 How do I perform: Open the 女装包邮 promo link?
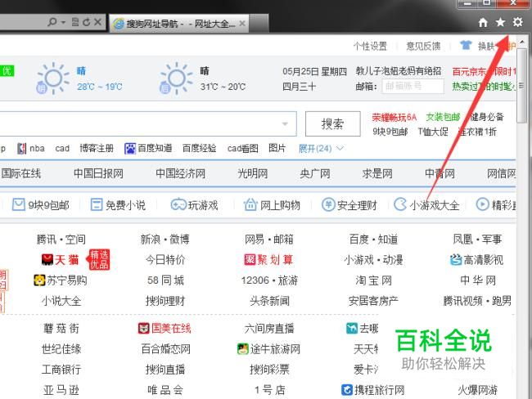point(443,117)
